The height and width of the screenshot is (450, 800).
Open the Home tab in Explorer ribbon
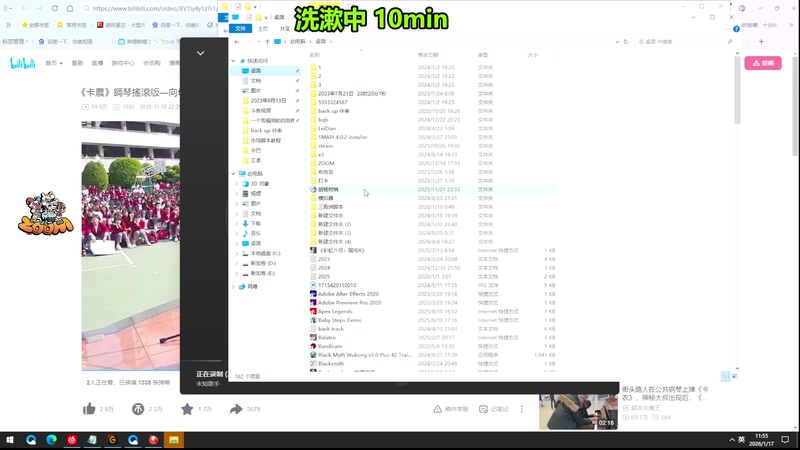263,29
